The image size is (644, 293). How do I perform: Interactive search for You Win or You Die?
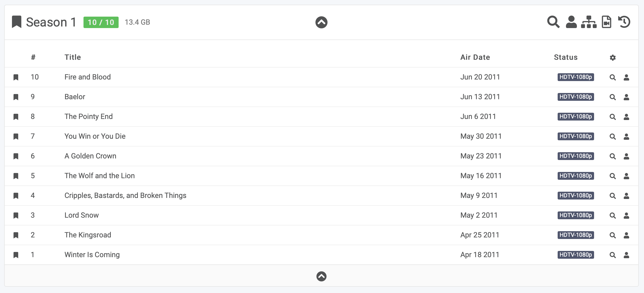tap(627, 137)
